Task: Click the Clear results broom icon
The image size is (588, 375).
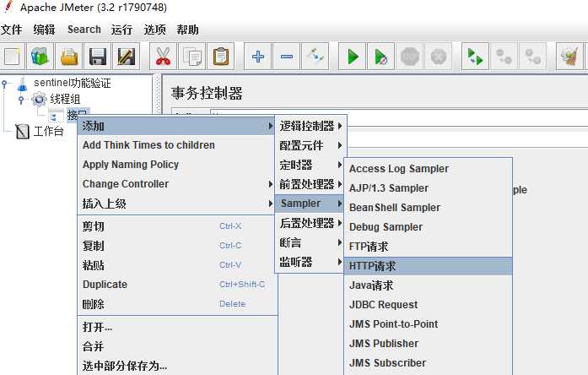Action: point(570,57)
